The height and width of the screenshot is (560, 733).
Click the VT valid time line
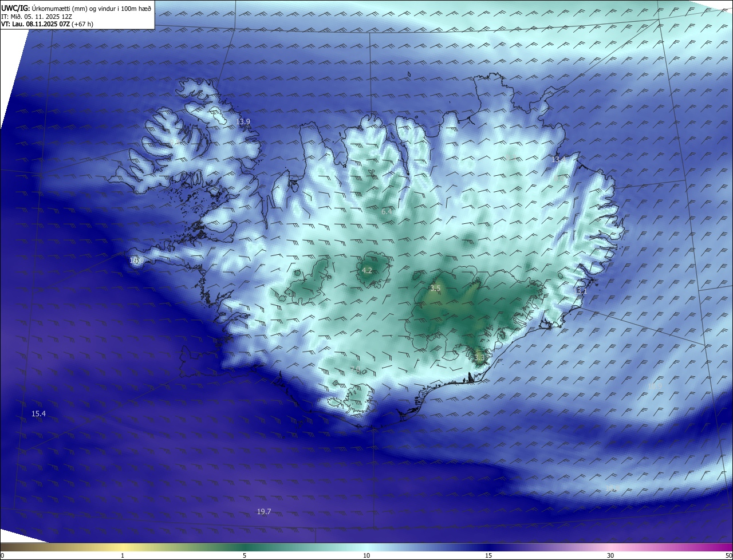[x=48, y=24]
